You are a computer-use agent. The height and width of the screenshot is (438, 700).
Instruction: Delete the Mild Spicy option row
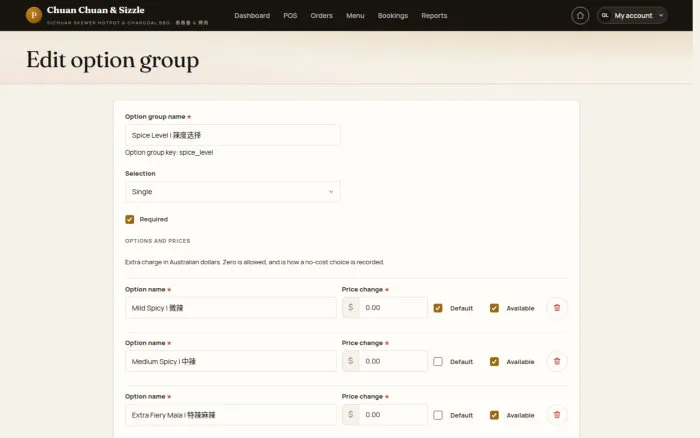point(557,308)
